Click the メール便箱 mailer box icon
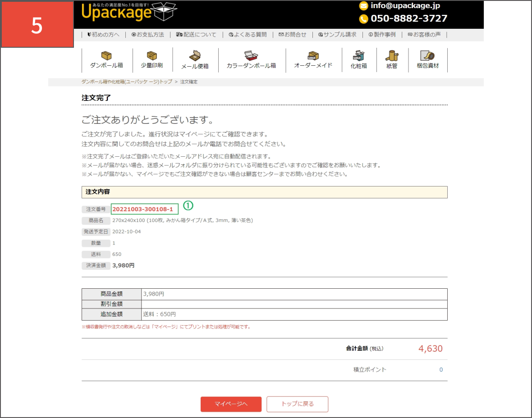The image size is (532, 418). pyautogui.click(x=195, y=55)
